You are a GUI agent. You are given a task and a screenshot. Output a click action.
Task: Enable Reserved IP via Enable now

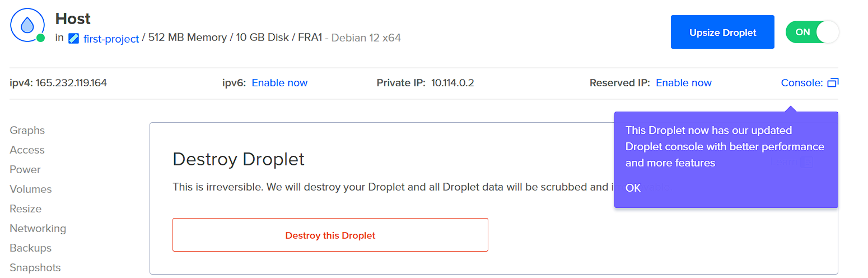(x=683, y=83)
